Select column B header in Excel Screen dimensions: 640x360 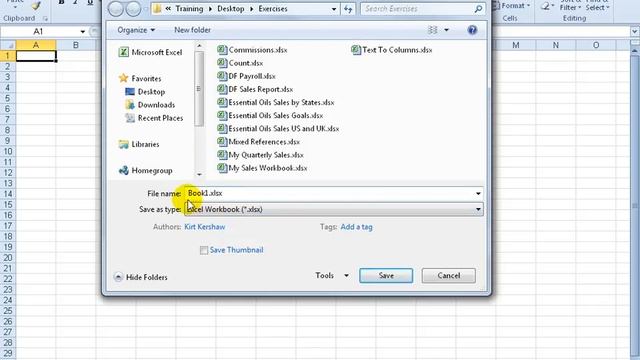pyautogui.click(x=76, y=45)
